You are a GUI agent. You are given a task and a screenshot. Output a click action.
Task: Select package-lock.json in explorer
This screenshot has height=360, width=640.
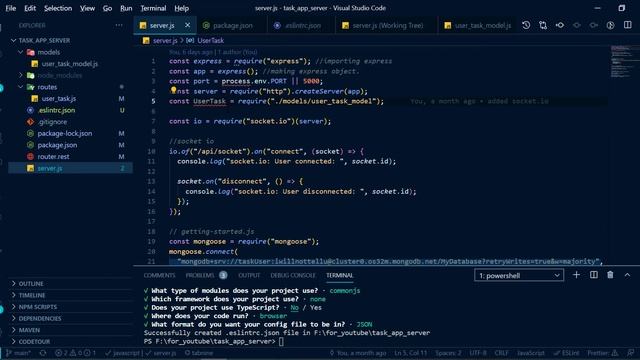point(64,133)
